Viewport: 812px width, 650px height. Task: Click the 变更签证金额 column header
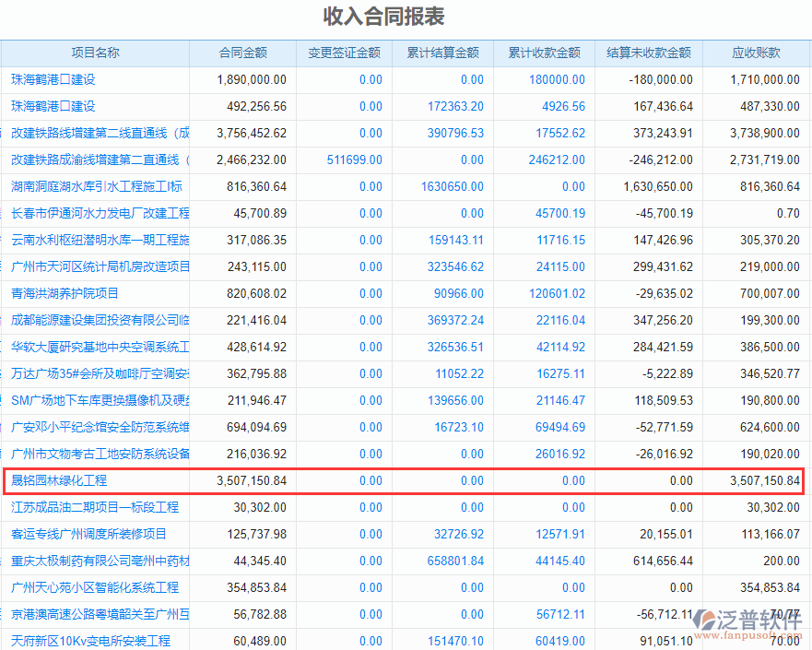[x=344, y=53]
